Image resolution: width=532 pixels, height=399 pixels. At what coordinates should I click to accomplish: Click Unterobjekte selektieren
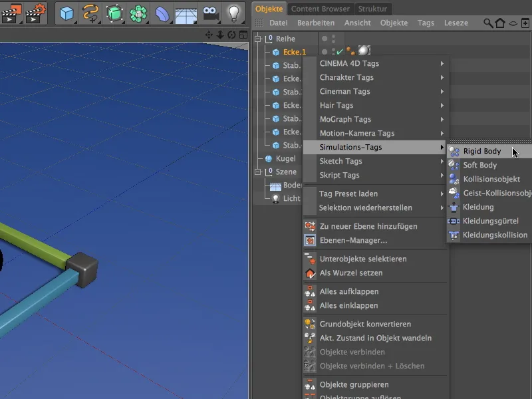(x=376, y=259)
